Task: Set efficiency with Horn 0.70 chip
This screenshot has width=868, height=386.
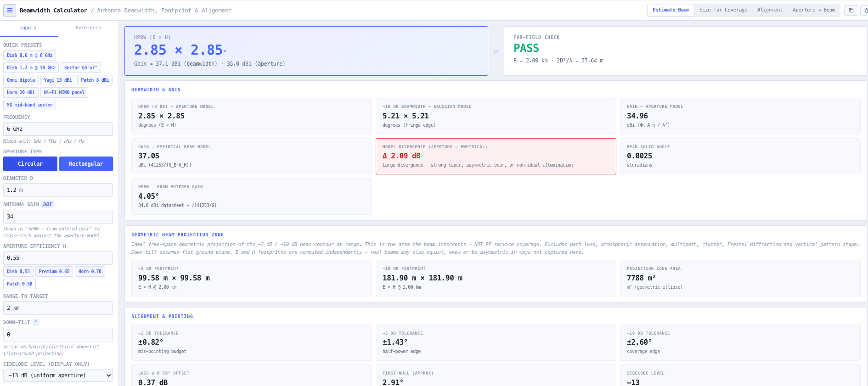Action: (x=90, y=272)
